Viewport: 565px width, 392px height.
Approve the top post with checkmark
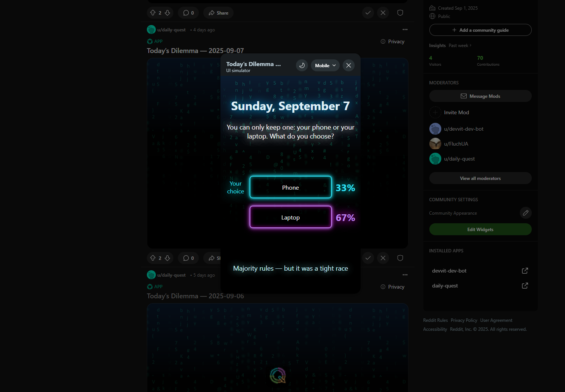(x=368, y=13)
